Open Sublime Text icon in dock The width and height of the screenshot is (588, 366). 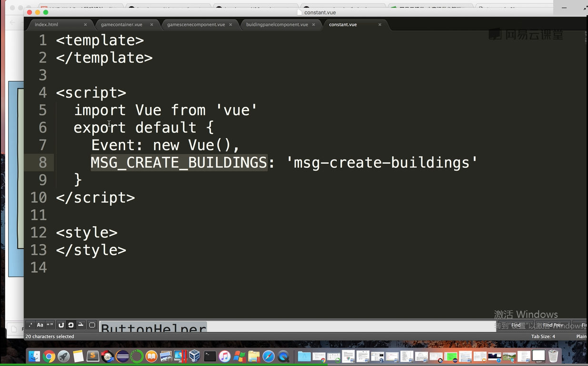coord(93,356)
